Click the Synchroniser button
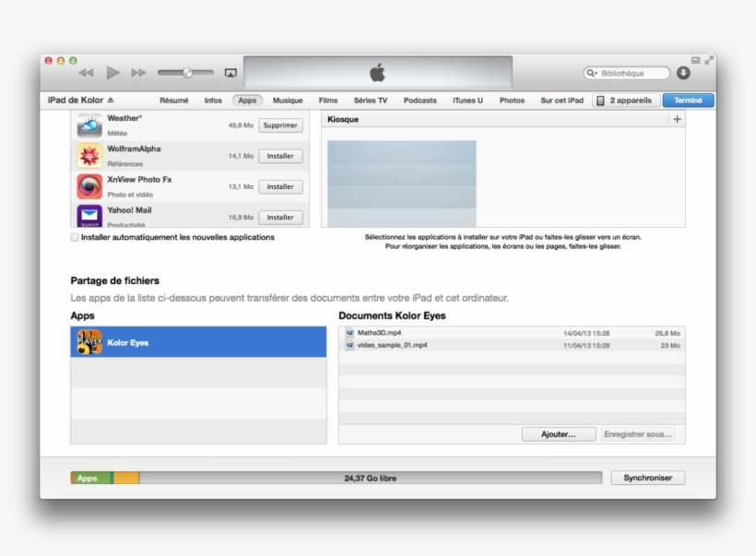This screenshot has height=556, width=756. tap(647, 478)
